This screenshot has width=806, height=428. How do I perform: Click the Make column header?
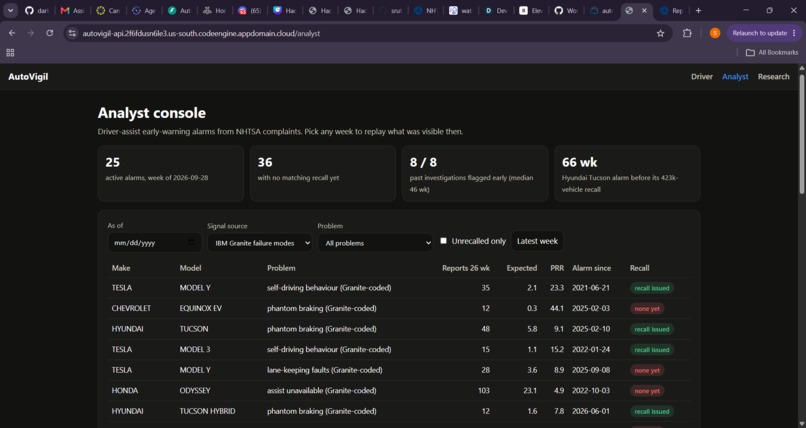point(121,268)
